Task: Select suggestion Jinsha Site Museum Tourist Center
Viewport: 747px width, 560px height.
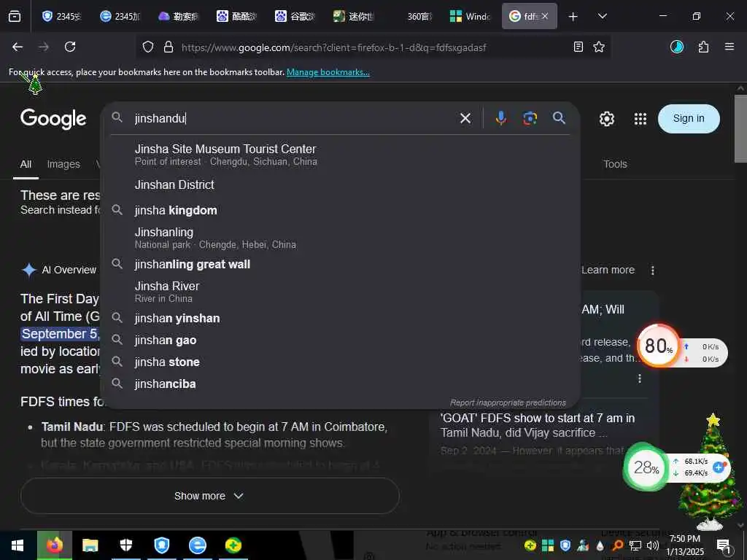Action: click(x=340, y=155)
